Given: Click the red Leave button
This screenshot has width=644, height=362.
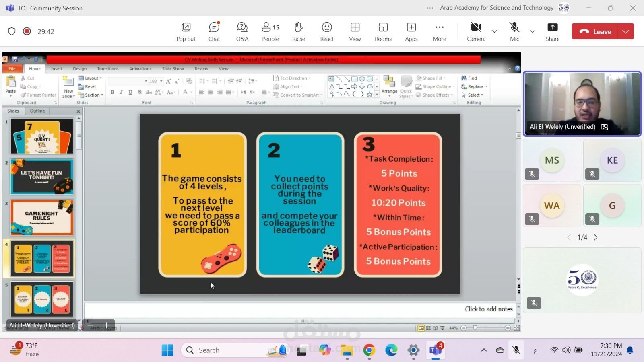Looking at the screenshot, I should (x=595, y=31).
